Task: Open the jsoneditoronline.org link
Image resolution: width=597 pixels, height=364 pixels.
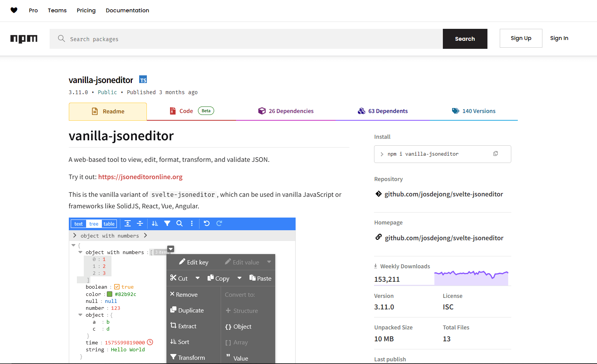Action: click(140, 176)
